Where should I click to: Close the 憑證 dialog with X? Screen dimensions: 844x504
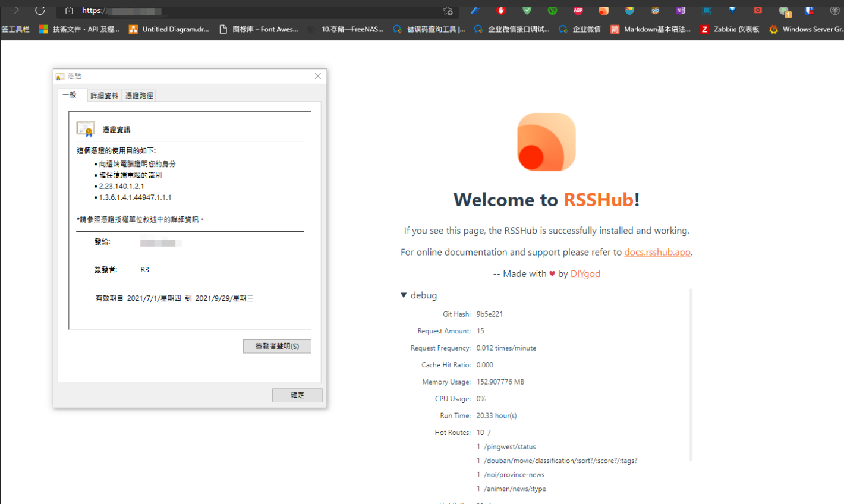click(318, 76)
